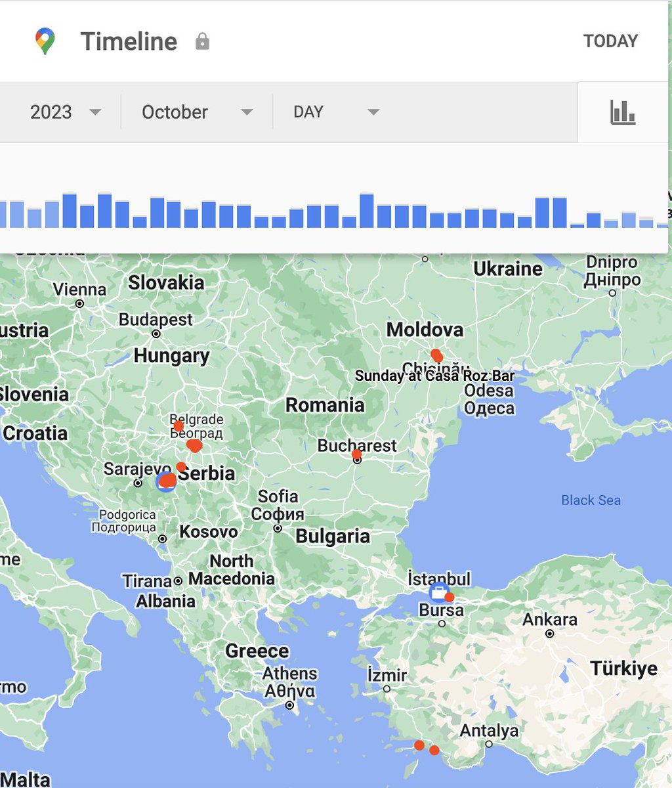Click the Tirana city label
The image size is (672, 788).
(x=147, y=581)
